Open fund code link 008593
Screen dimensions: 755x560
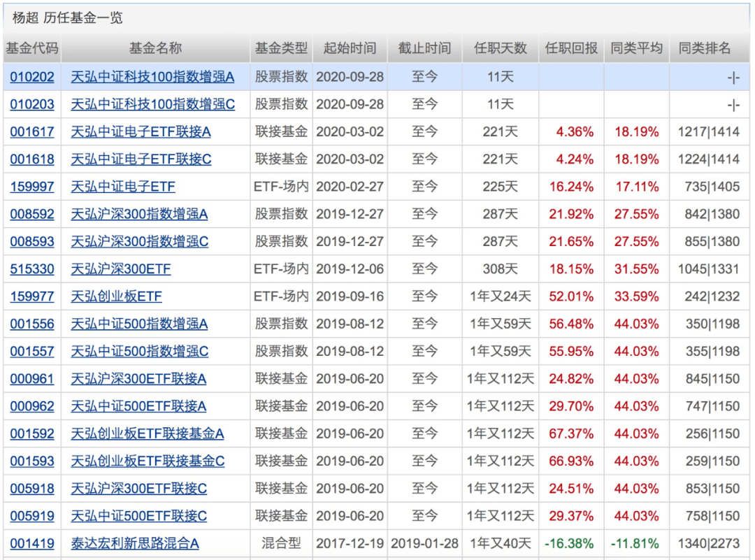[31, 242]
